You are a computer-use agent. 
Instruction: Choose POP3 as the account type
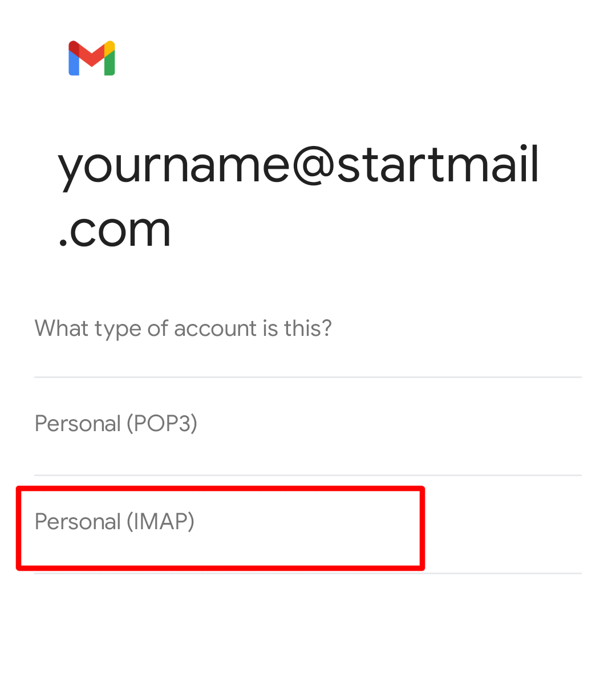click(x=116, y=424)
